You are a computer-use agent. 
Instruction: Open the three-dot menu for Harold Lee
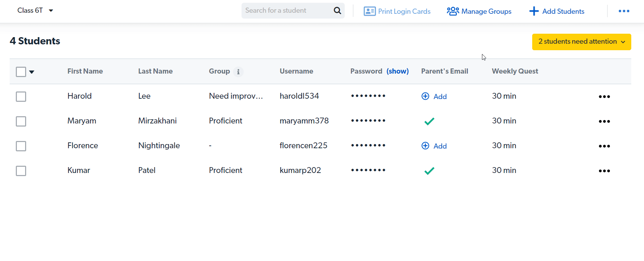(x=604, y=97)
